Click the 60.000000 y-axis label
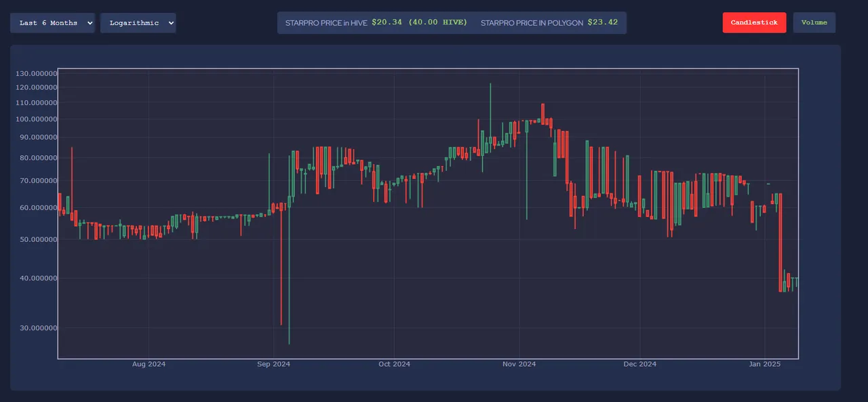 (37, 208)
